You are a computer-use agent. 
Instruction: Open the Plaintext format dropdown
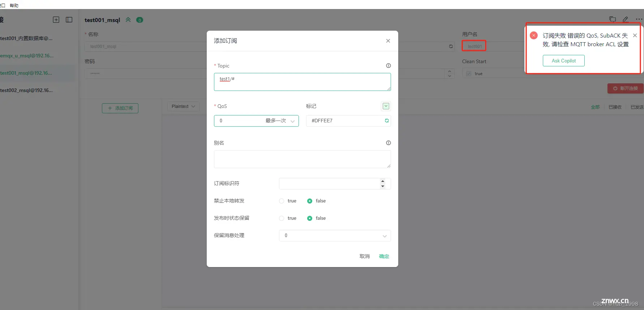[x=183, y=106]
